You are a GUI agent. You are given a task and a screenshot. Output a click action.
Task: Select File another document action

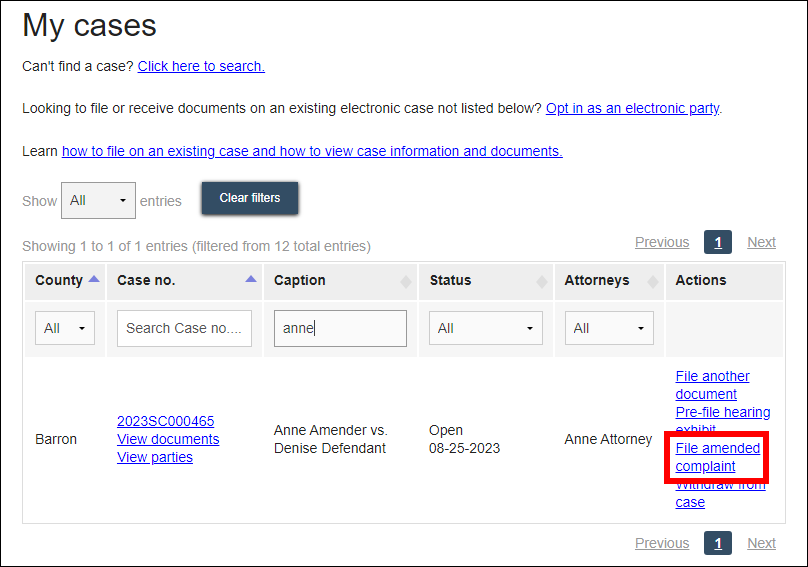[712, 385]
